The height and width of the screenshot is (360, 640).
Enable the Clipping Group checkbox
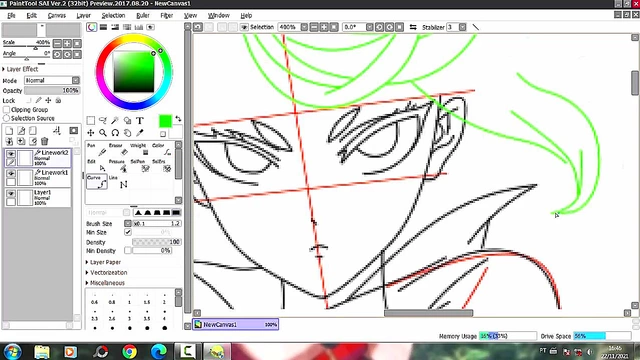tap(6, 109)
